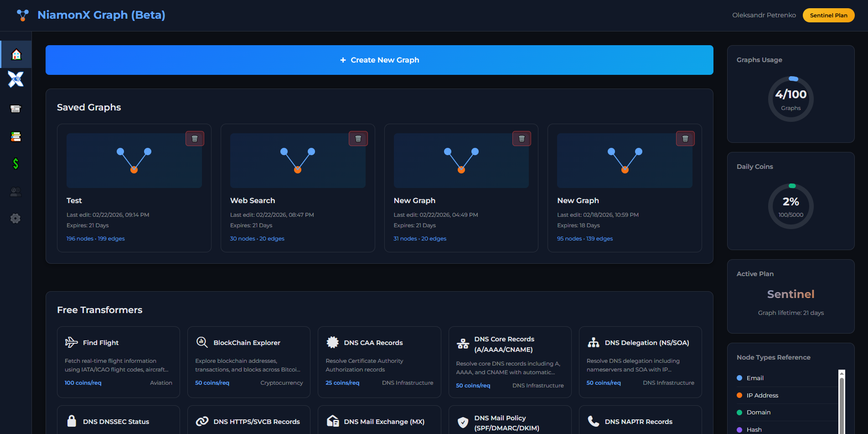Click the NiamonX Graph (Beta) logo title
Image resolution: width=868 pixels, height=434 pixels.
pos(101,15)
